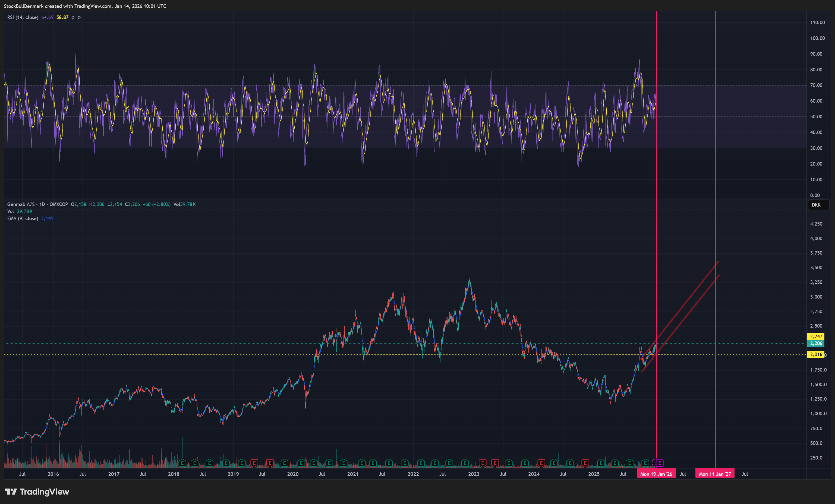Select the Genmab A/S symbol title
835x504 pixels.
coord(21,204)
